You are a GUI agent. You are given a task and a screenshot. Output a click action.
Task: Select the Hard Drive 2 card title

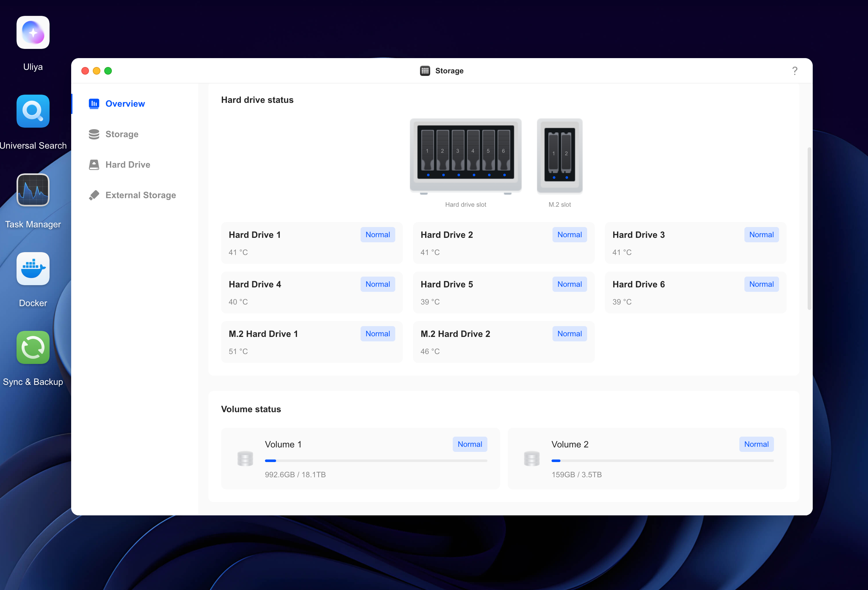pos(447,235)
